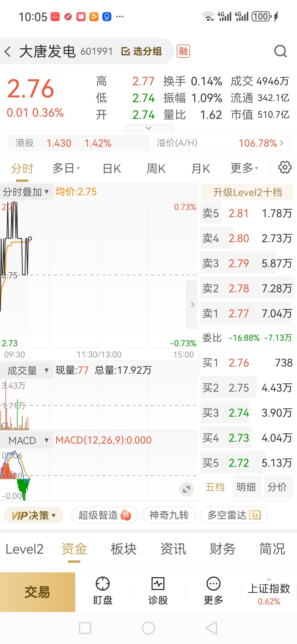Select the 资金 tab
297x644 pixels.
(x=74, y=549)
